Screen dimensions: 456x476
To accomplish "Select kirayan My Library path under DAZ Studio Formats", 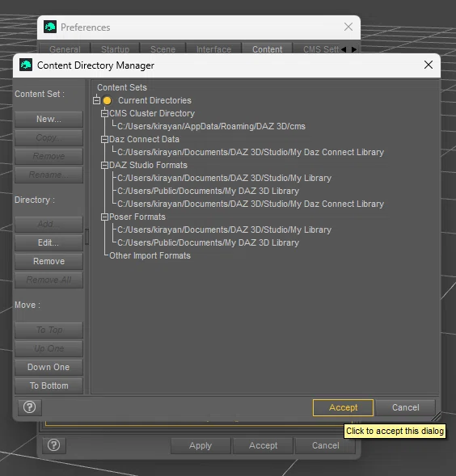I will pyautogui.click(x=224, y=178).
